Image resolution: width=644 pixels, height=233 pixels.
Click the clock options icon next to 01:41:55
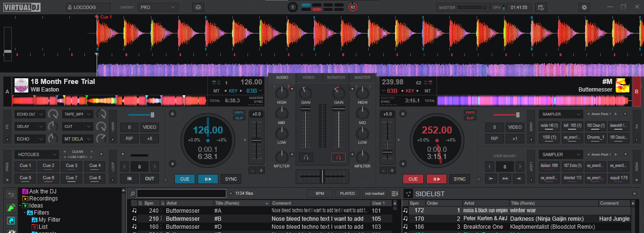[x=541, y=7]
